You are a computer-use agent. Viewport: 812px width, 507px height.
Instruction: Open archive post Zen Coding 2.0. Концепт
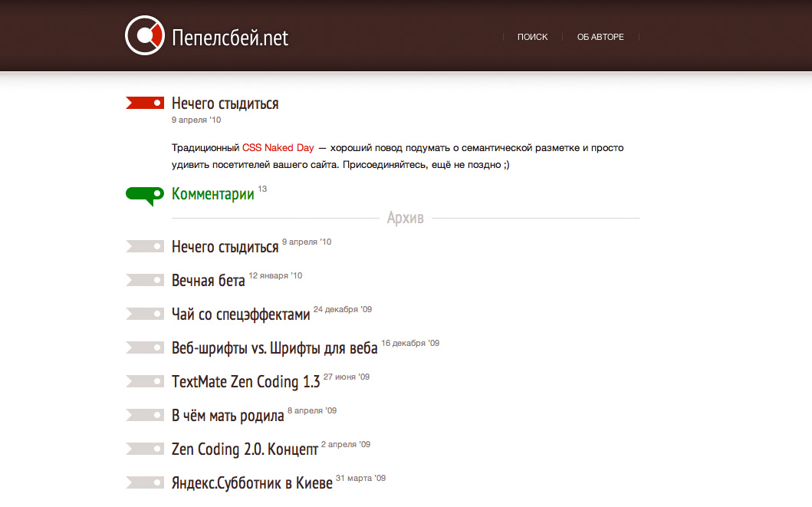244,449
